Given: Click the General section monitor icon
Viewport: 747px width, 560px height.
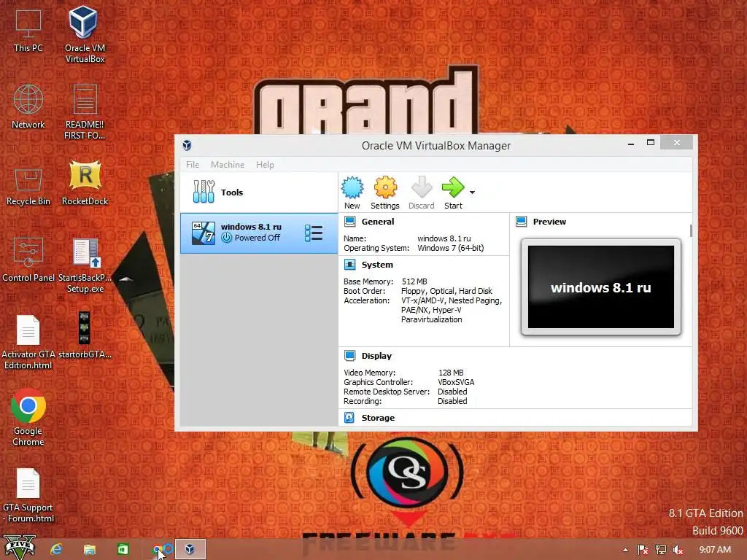Looking at the screenshot, I should click(349, 222).
